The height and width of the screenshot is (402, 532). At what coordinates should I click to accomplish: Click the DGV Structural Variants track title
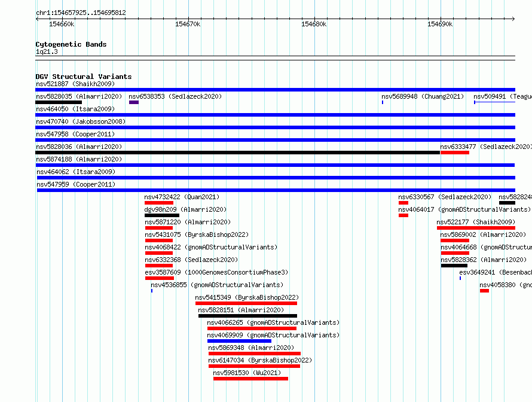(84, 77)
